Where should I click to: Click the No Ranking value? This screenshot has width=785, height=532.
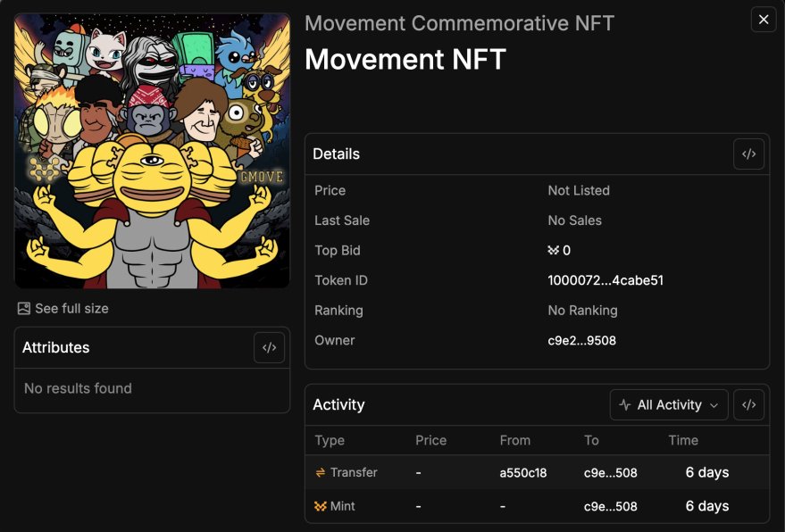pyautogui.click(x=583, y=311)
